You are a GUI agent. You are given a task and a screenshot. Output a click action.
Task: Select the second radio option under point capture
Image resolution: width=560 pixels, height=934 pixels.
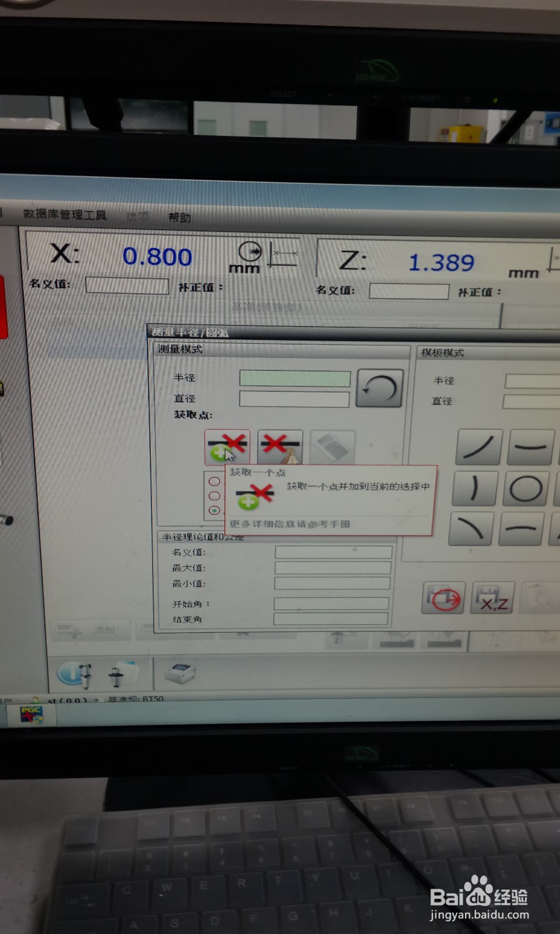[x=215, y=496]
